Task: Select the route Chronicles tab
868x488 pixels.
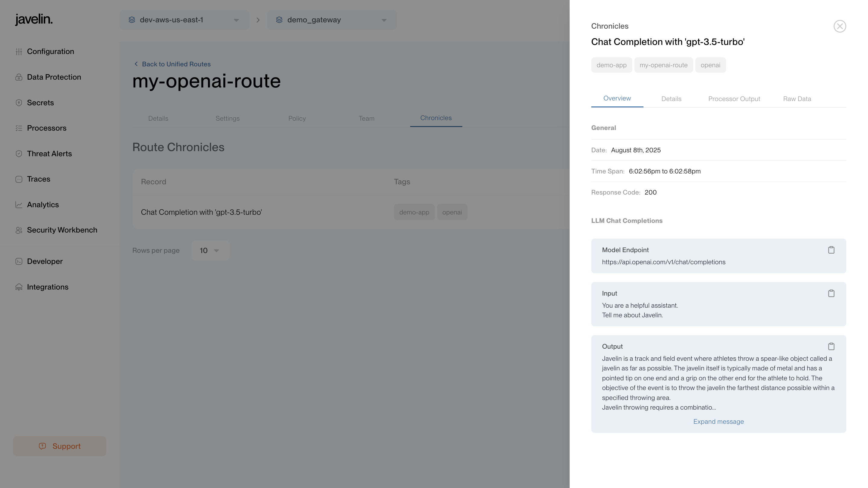Action: 436,118
